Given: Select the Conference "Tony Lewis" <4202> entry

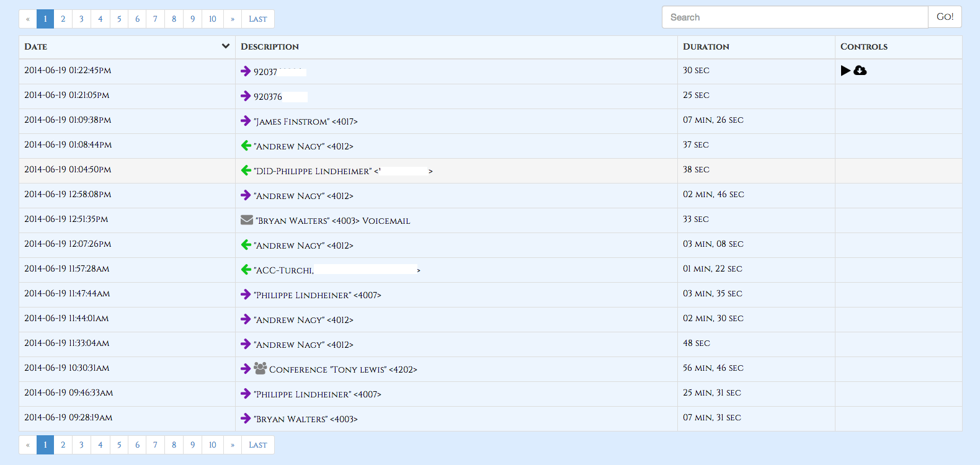Looking at the screenshot, I should click(343, 370).
